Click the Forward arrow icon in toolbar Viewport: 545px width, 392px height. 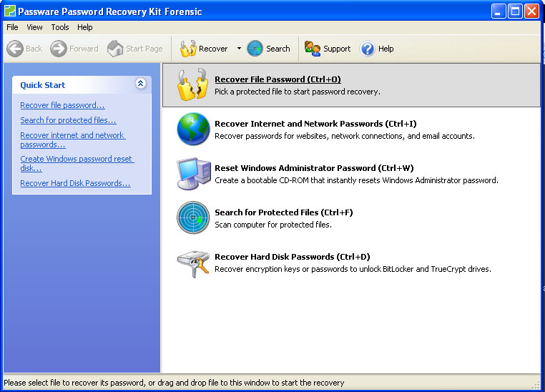point(59,49)
